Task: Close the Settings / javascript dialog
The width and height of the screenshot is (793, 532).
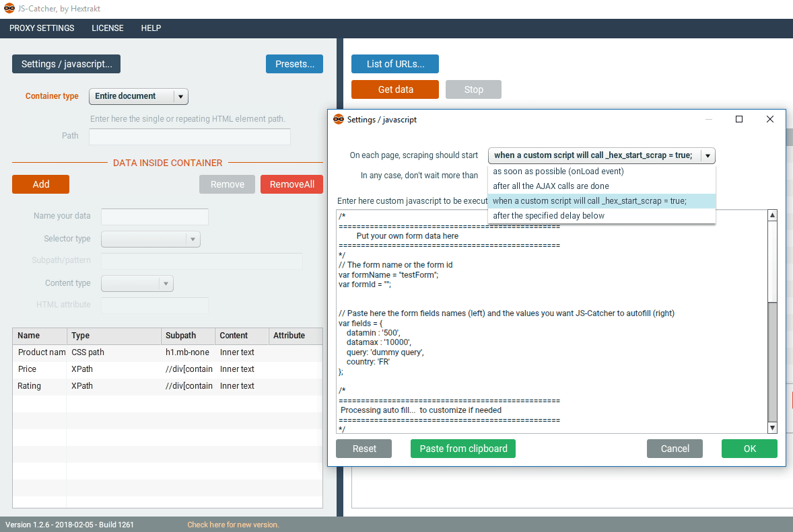Action: (769, 119)
